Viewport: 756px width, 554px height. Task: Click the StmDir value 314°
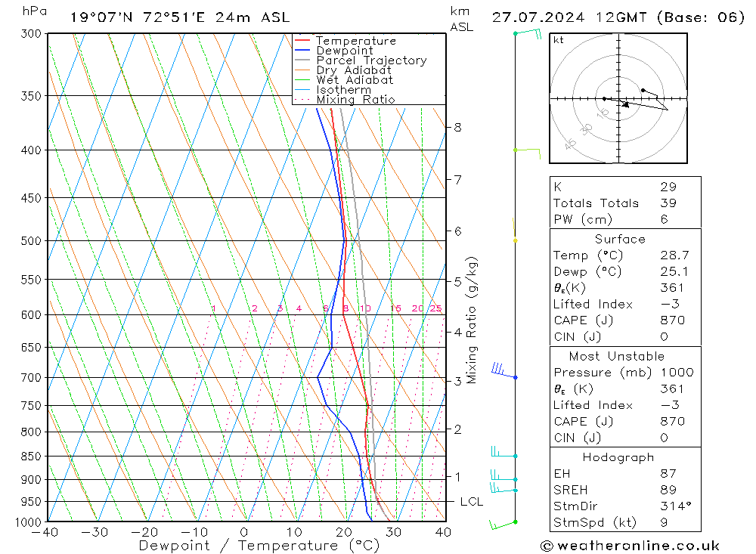676,506
